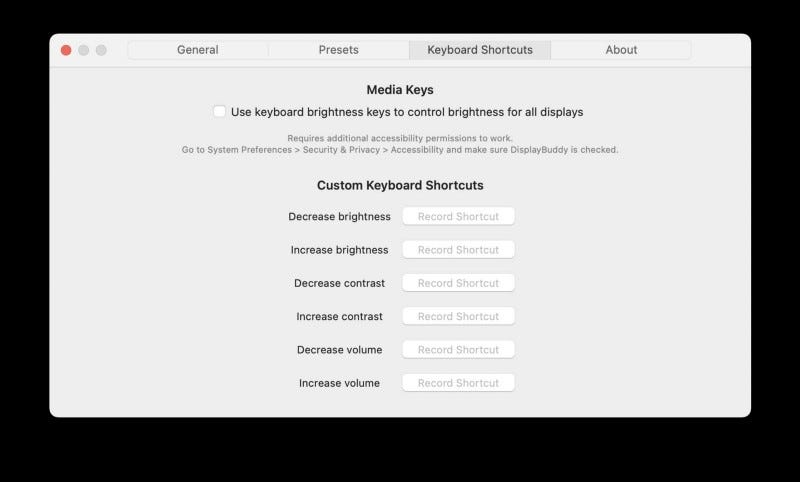Record shortcut for Increase volume
The image size is (800, 482).
click(458, 383)
